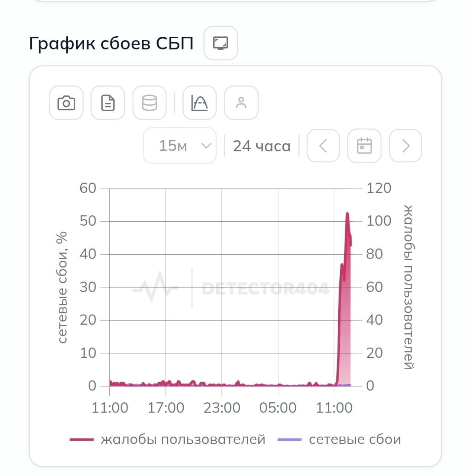This screenshot has height=476, width=471.
Task: Go to next time period arrow
Action: (x=406, y=146)
